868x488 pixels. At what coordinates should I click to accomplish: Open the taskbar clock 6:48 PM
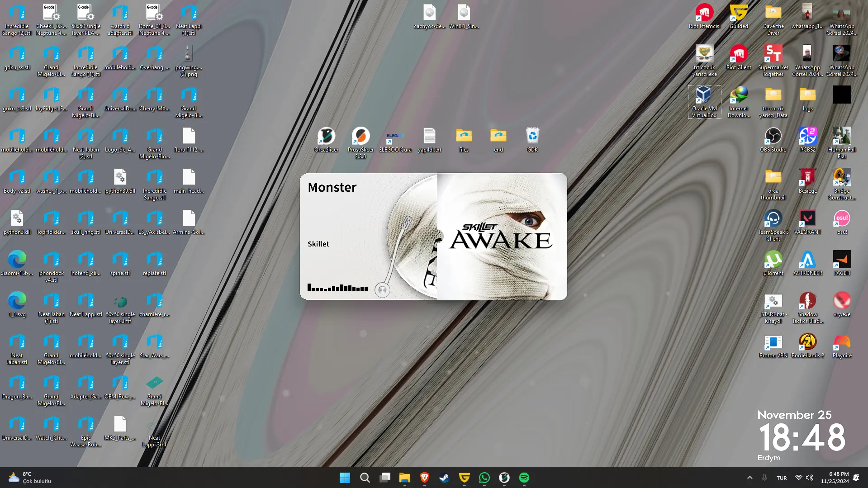coord(835,478)
